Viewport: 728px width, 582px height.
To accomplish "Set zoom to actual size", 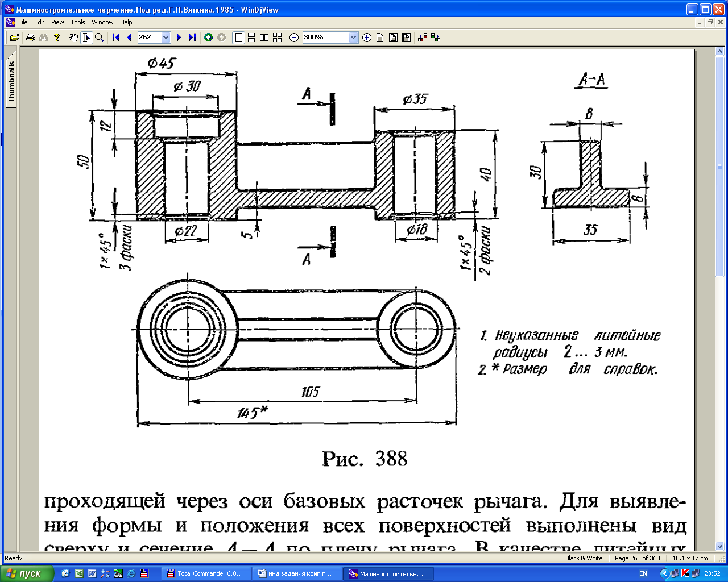I will 380,38.
